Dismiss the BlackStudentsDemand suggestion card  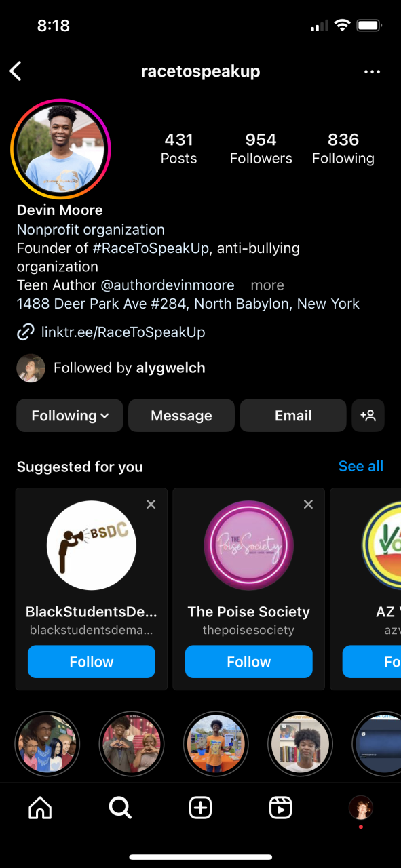pyautogui.click(x=151, y=504)
